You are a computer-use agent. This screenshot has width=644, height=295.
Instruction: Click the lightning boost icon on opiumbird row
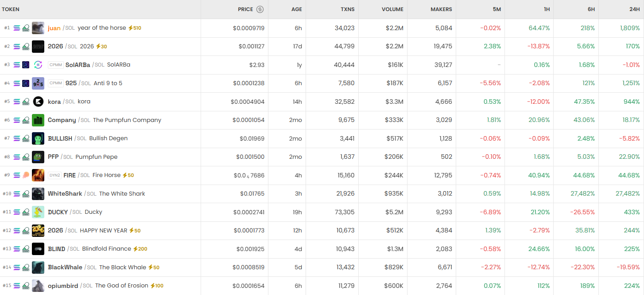click(x=153, y=286)
